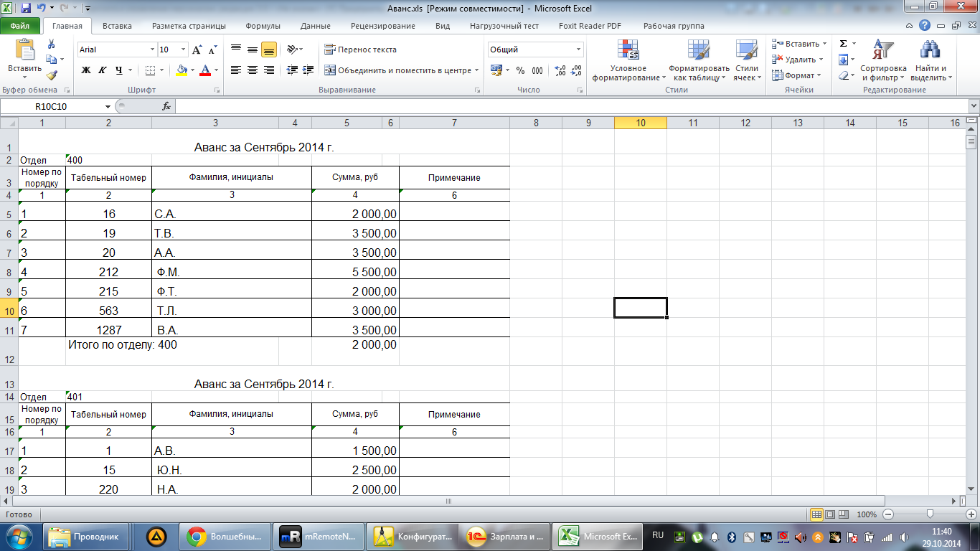
Task: Click the AutoSum sigma icon
Action: 844,44
